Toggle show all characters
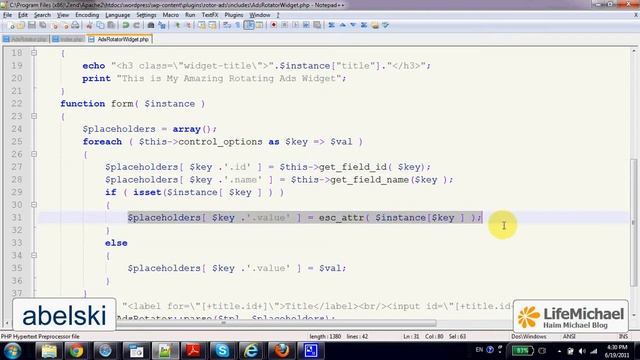Viewport: 640px width, 360px height. pos(237,25)
